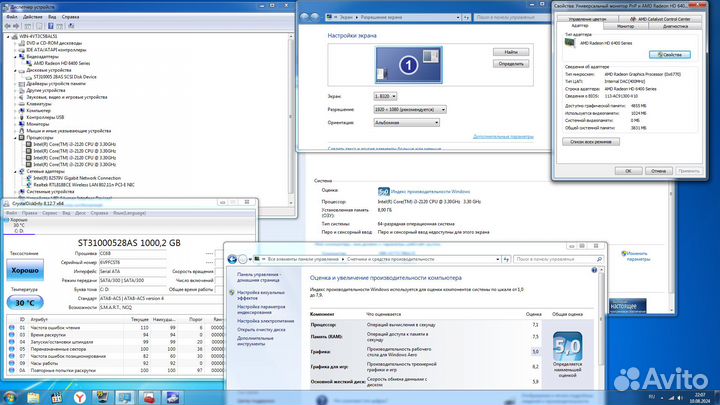The width and height of the screenshot is (720, 405).
Task: Click Device Manager toolbar Back arrow
Action: (8, 26)
